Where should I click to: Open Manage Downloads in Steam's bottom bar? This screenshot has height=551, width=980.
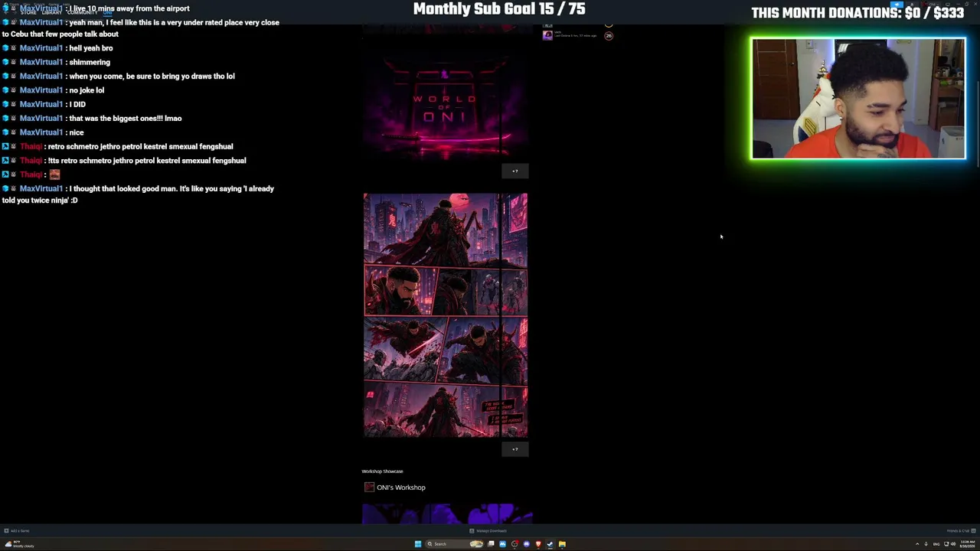(x=488, y=530)
